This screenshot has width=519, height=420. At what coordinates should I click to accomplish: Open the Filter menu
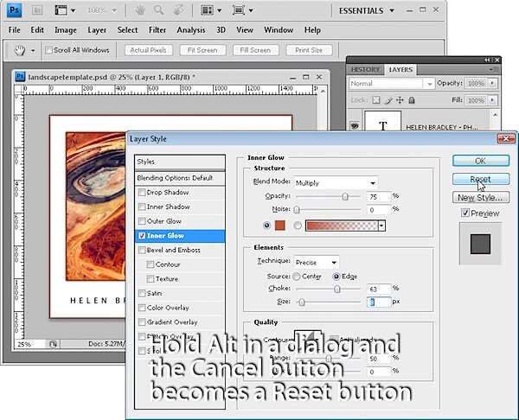(157, 30)
